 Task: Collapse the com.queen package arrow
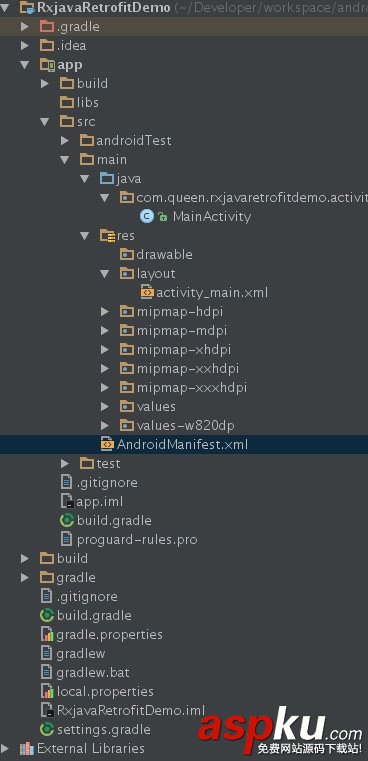pyautogui.click(x=104, y=198)
